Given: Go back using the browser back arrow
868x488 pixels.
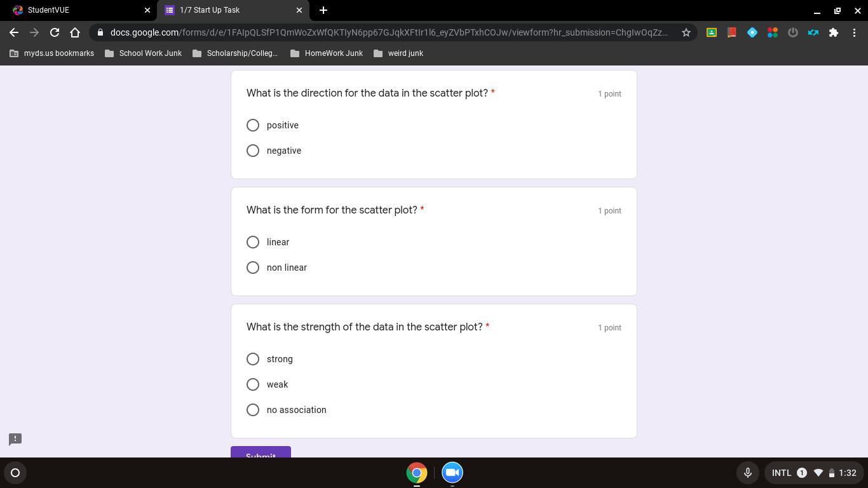Looking at the screenshot, I should click(14, 32).
